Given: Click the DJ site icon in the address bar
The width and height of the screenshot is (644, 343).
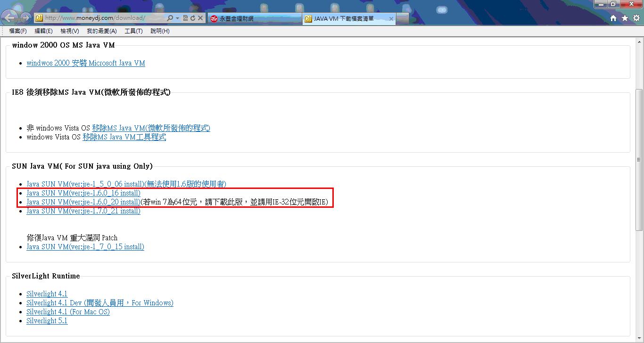Looking at the screenshot, I should pos(39,18).
